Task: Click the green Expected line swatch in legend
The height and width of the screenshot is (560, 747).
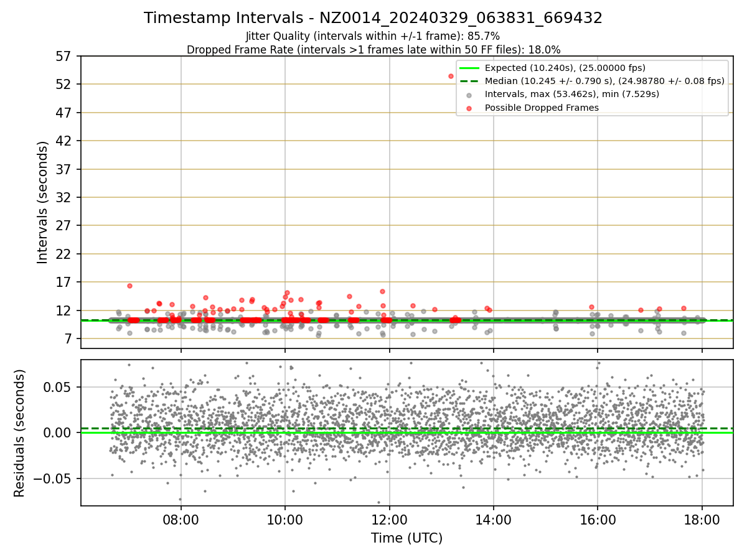Action: point(469,68)
